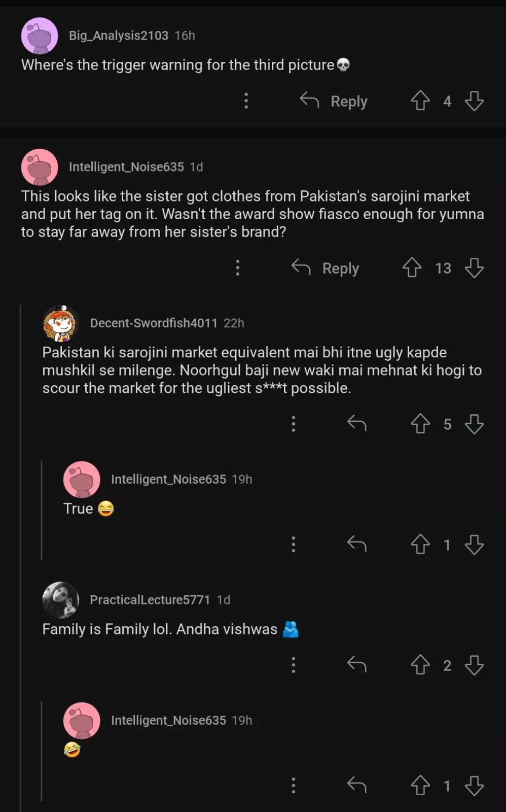The width and height of the screenshot is (506, 812).
Task: Downvote Big_Analysis2103's trigger warning comment
Action: click(474, 100)
